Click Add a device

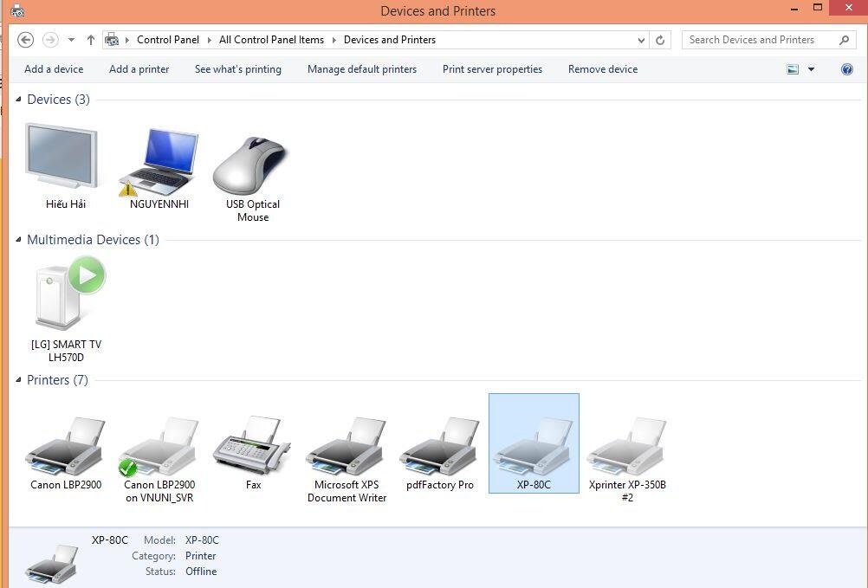point(54,69)
